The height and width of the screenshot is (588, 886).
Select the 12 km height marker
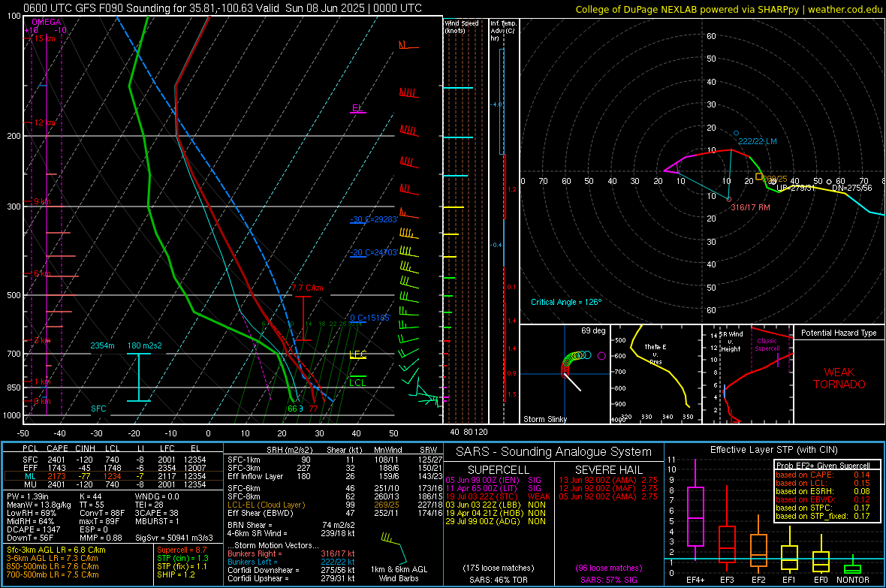tap(44, 122)
